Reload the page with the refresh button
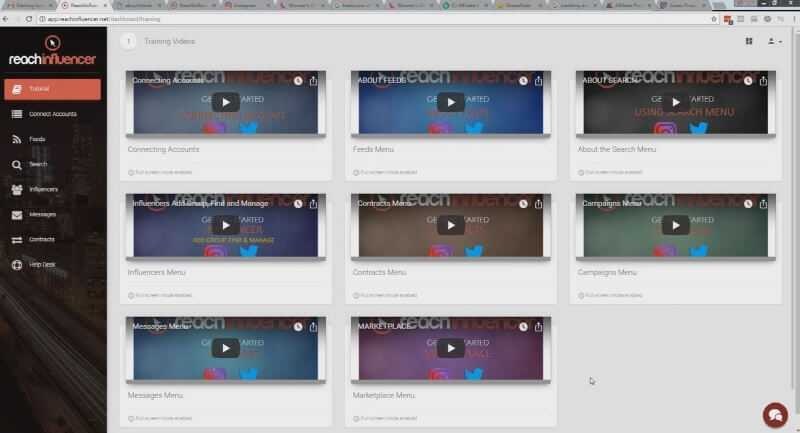800x433 pixels. [x=29, y=19]
